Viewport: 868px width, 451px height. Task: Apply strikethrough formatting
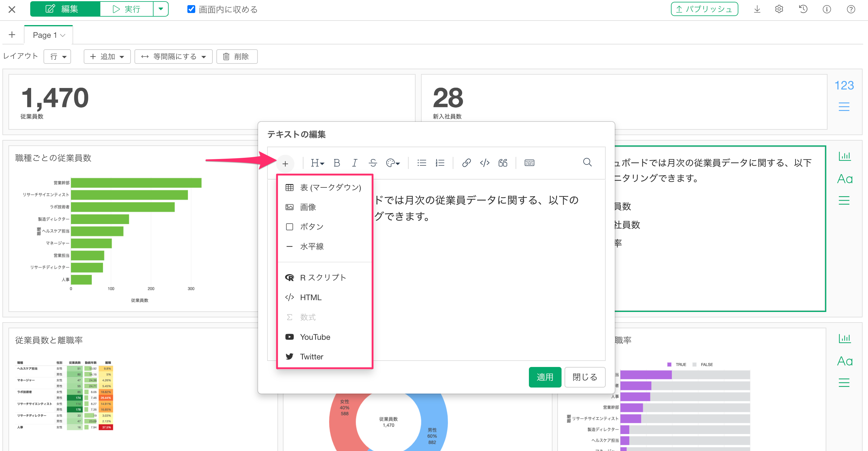point(373,163)
